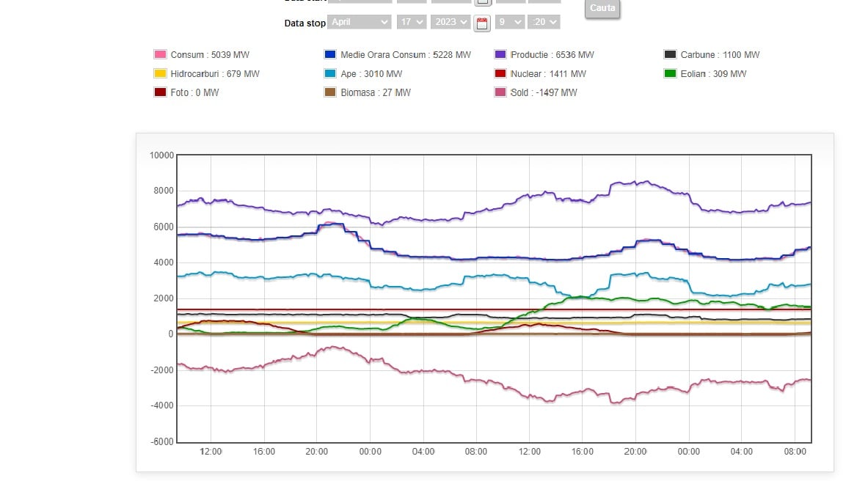The width and height of the screenshot is (868, 481).
Task: Select the green Eolian legend swatch
Action: point(670,73)
